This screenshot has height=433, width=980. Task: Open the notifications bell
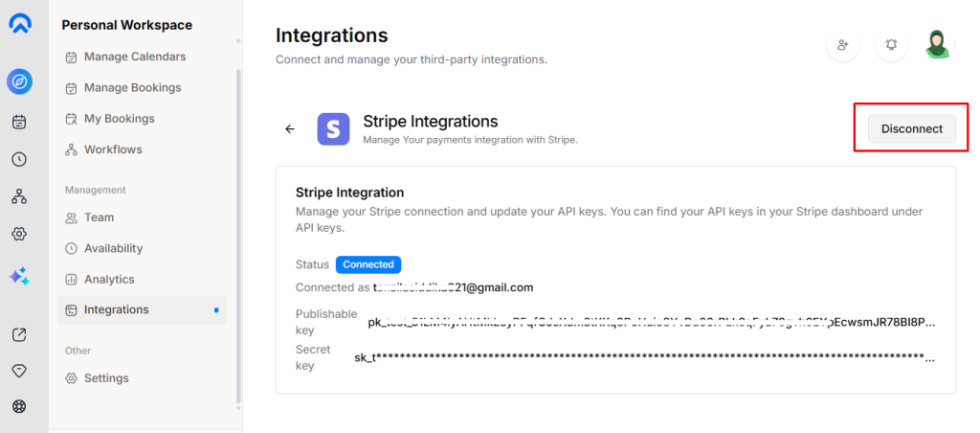[x=891, y=45]
